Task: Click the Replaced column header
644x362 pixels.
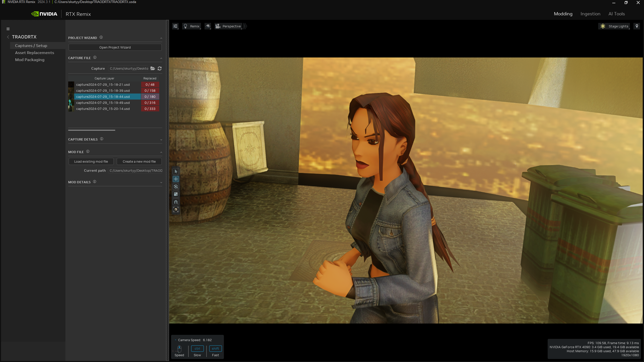Action: click(x=150, y=78)
